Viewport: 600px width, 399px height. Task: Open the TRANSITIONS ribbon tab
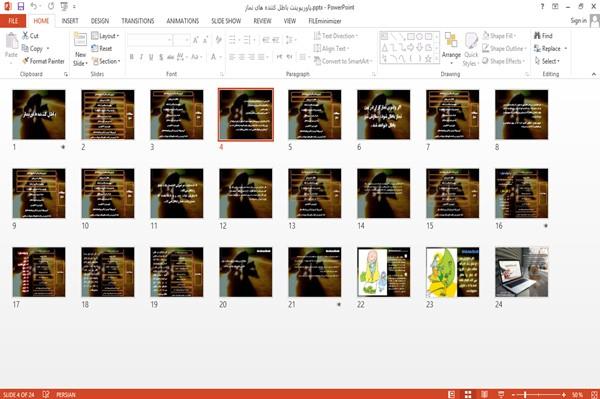[138, 21]
